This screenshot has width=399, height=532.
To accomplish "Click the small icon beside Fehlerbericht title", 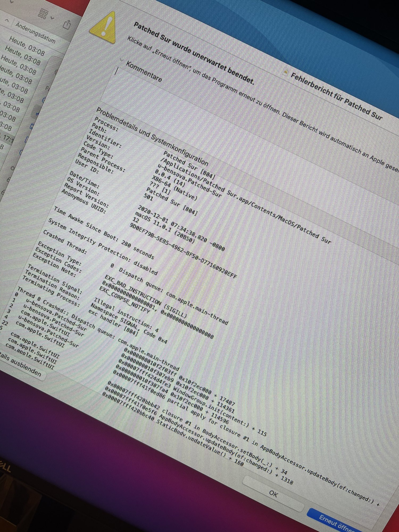I will (286, 72).
